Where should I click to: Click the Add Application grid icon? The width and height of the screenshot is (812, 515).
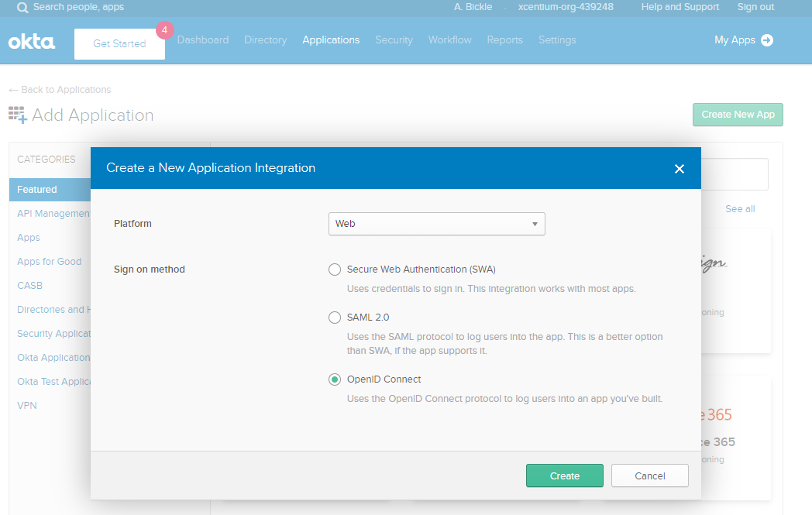[x=18, y=115]
